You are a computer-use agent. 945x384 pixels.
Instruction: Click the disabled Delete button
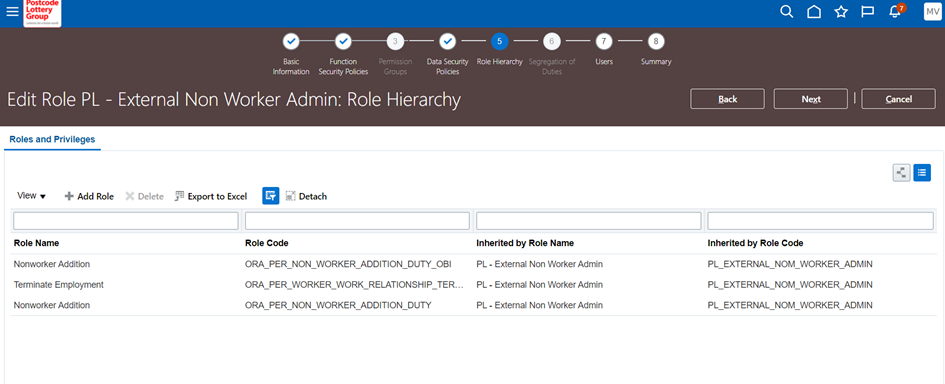click(x=144, y=196)
